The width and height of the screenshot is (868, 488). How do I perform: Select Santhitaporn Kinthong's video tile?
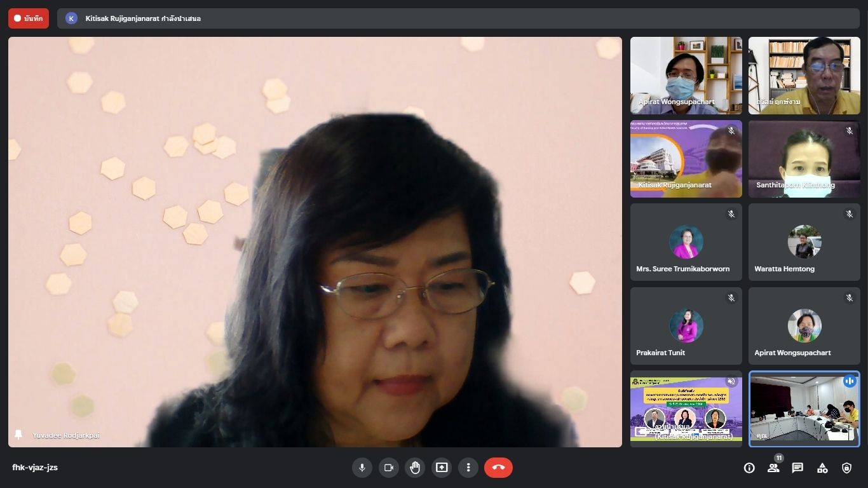804,159
